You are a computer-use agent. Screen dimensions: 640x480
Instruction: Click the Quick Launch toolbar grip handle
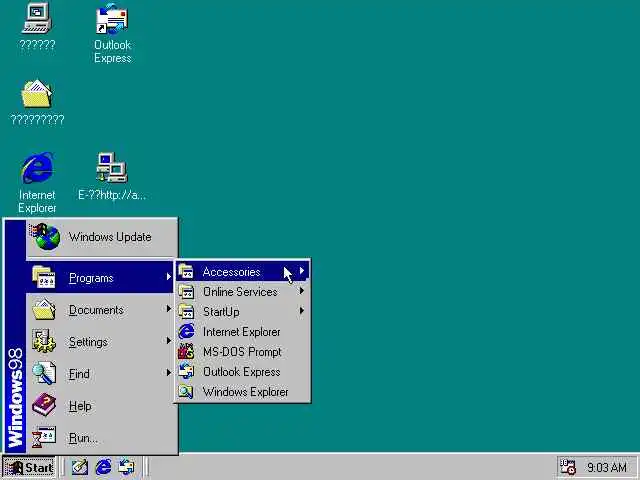63,467
